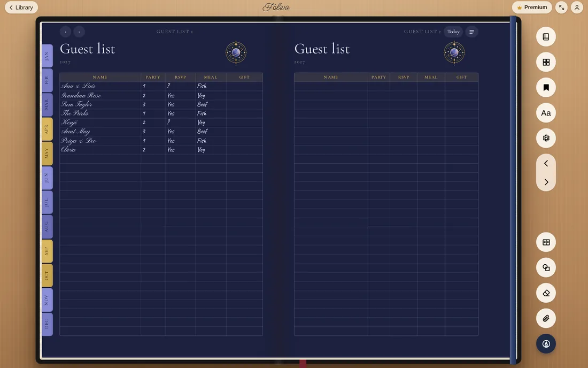
Task: Open the page menu lines icon
Action: click(472, 32)
